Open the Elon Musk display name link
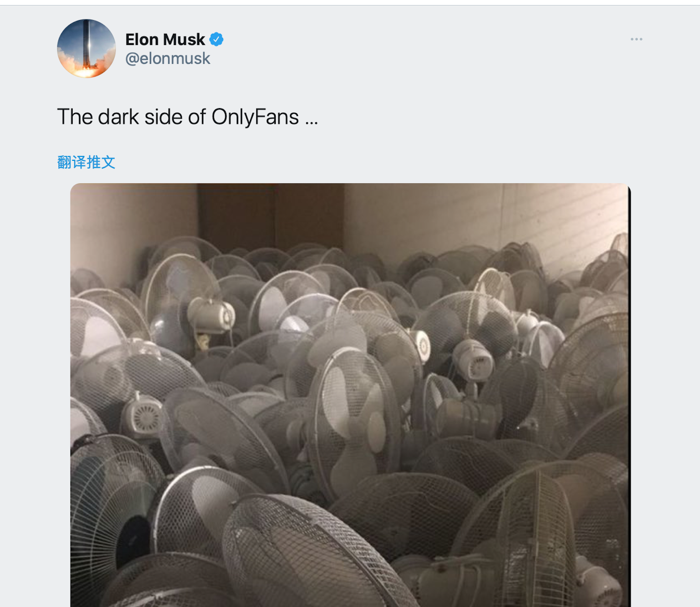The width and height of the screenshot is (700, 607). click(165, 39)
